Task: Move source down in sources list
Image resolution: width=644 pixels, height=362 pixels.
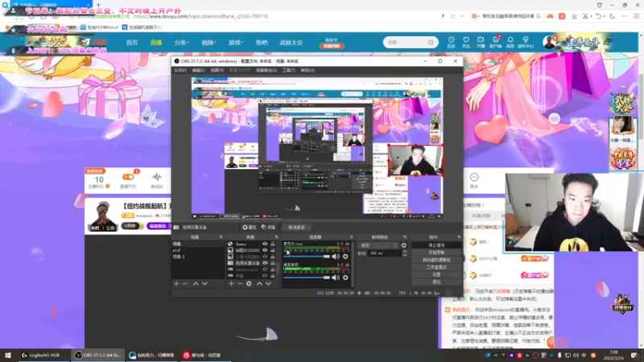Action: click(268, 284)
